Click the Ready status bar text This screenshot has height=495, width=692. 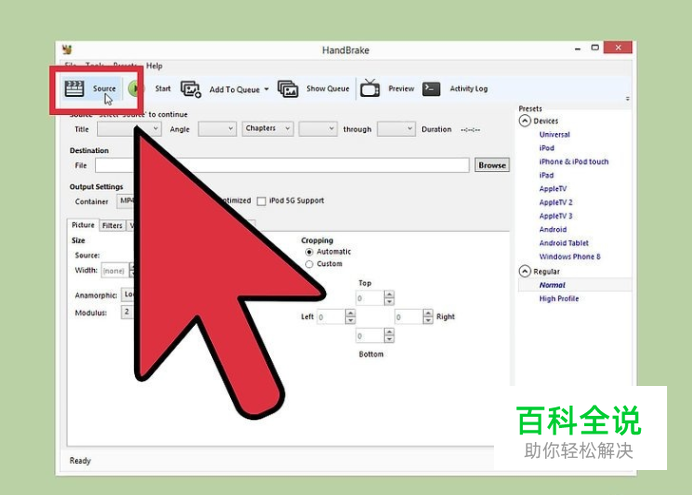click(80, 461)
